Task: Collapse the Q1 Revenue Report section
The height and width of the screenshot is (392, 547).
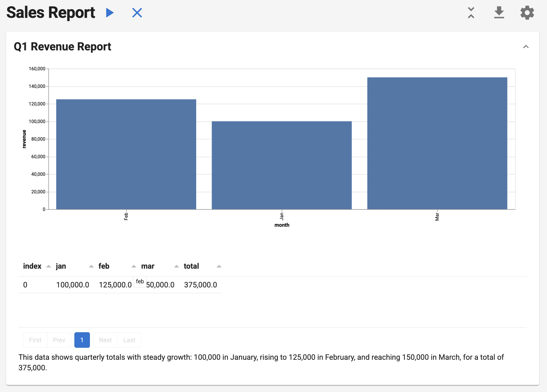Action: point(526,47)
